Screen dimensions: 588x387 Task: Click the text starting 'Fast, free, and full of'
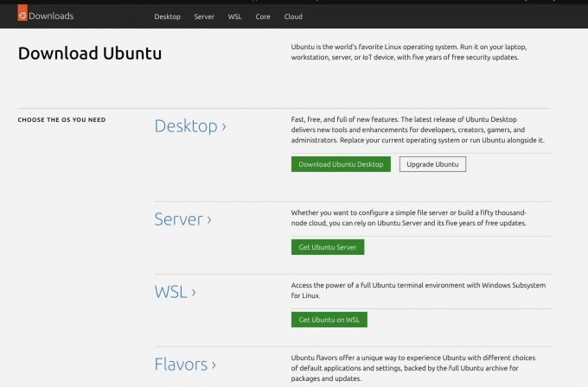[418, 130]
